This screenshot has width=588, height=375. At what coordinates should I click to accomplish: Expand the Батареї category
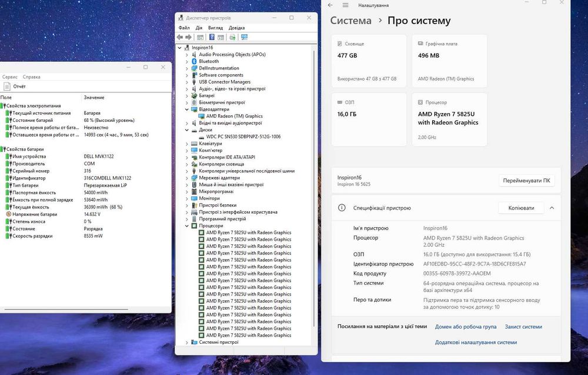tap(187, 95)
